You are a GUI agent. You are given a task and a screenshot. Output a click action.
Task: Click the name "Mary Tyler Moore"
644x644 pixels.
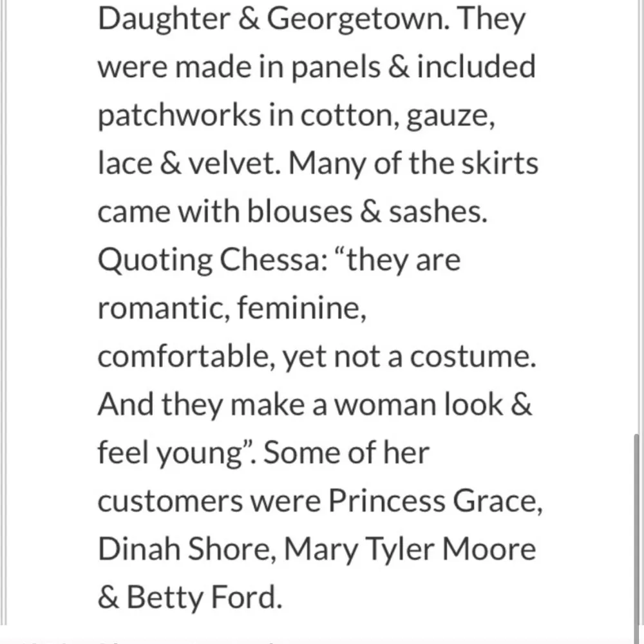coord(410,549)
